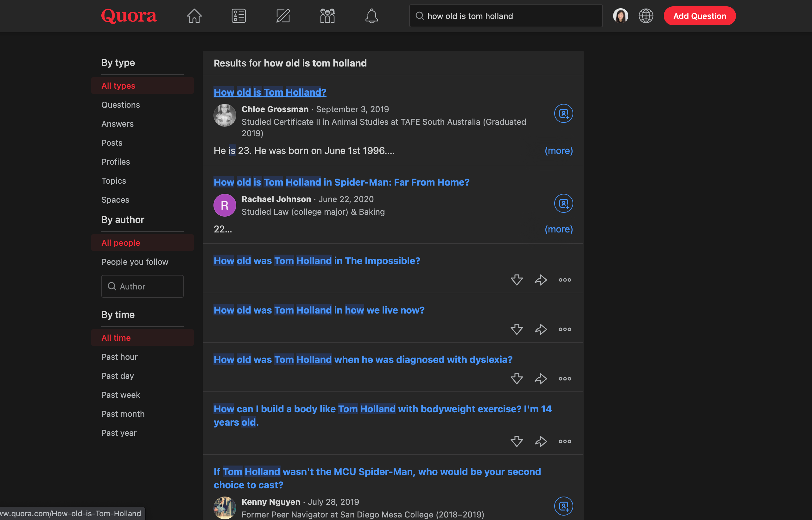
Task: Select the All types filter
Action: point(118,86)
